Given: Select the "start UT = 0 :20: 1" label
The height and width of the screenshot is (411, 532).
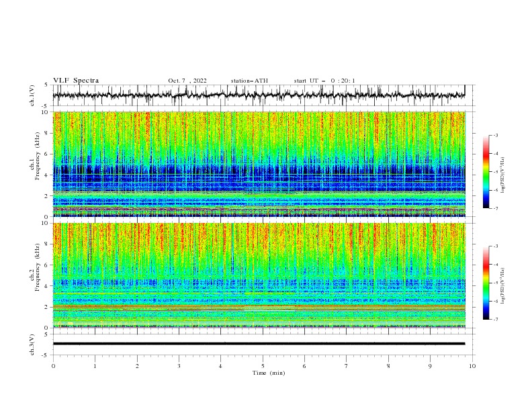Looking at the screenshot, I should (x=324, y=81).
